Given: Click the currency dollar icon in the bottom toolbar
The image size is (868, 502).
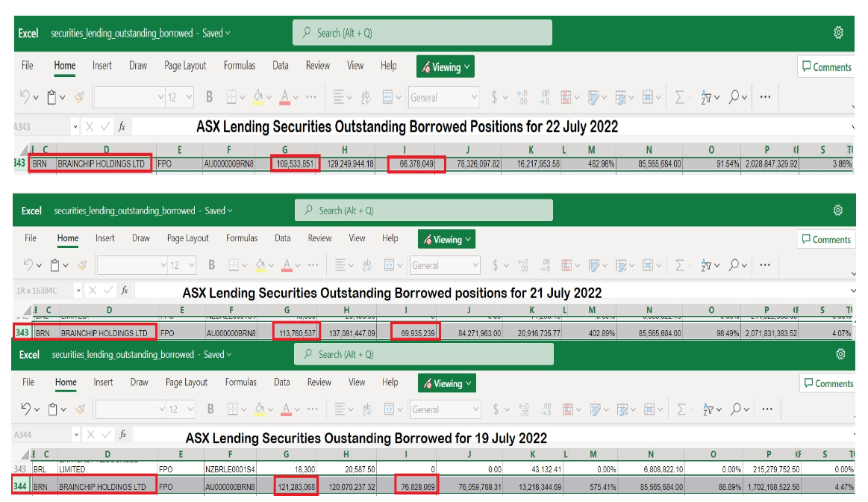Looking at the screenshot, I should pyautogui.click(x=494, y=409).
